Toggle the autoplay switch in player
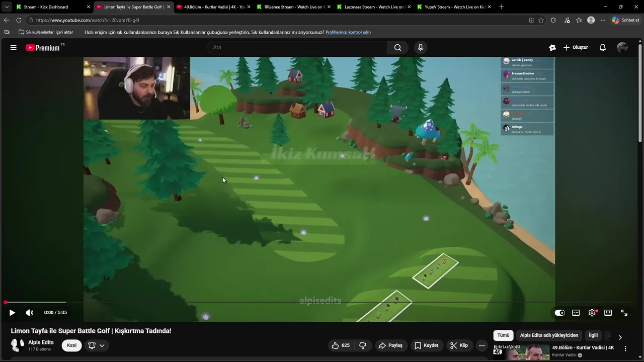Viewport: 644px width, 362px height. click(x=559, y=313)
